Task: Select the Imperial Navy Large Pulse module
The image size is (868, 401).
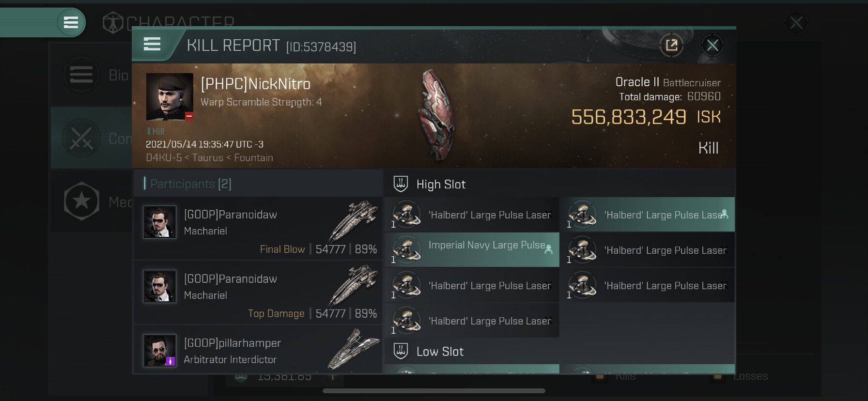Action: point(472,250)
